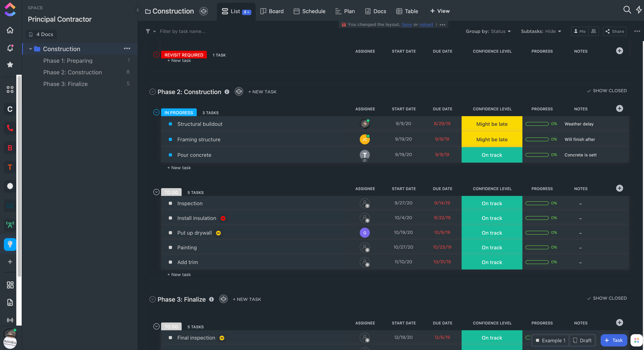644x350 pixels.
Task: Collapse the In Progress status group
Action: click(156, 112)
